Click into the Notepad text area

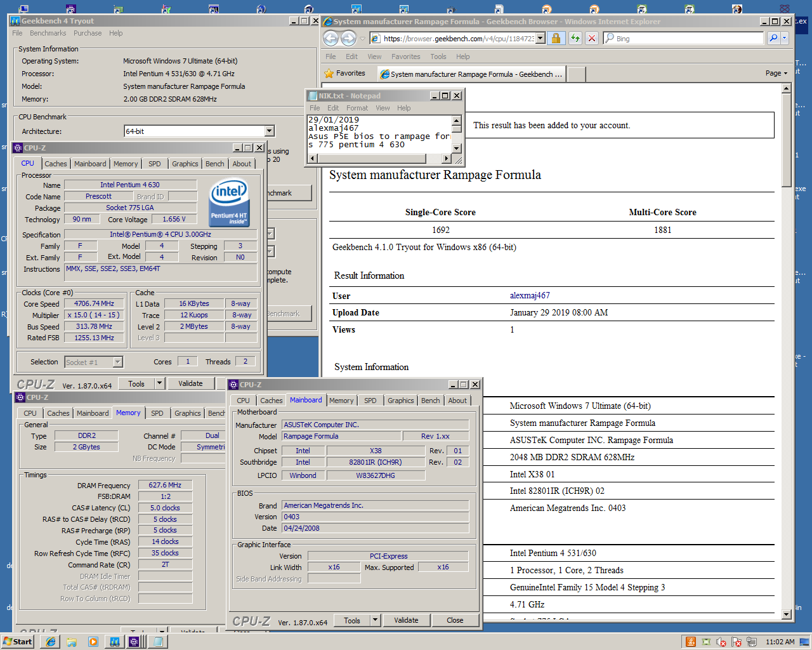379,134
